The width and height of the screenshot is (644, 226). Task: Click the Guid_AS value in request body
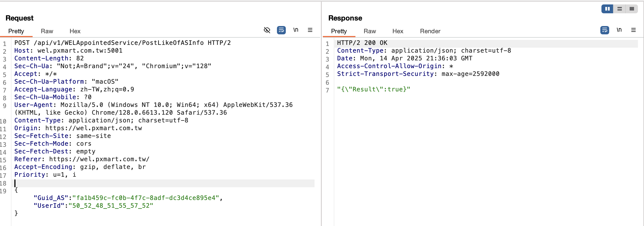coord(146,198)
